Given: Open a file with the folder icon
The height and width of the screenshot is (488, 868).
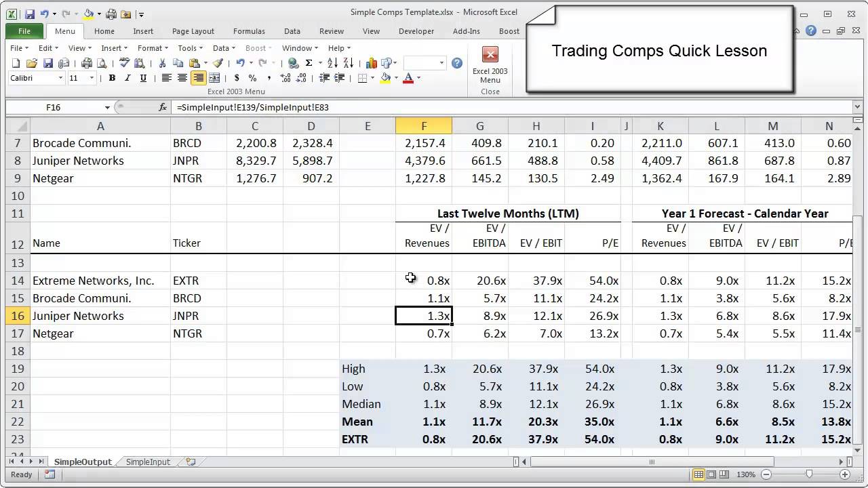Looking at the screenshot, I should (x=32, y=63).
